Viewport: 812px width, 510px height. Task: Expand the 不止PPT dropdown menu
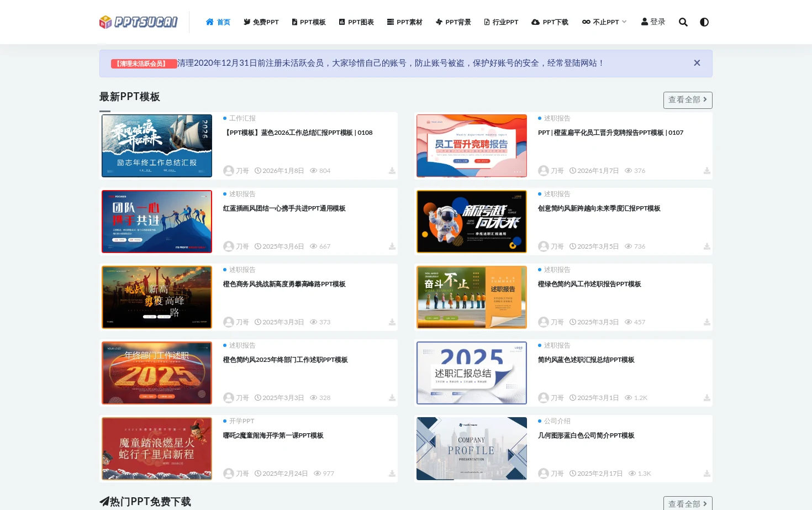[604, 22]
